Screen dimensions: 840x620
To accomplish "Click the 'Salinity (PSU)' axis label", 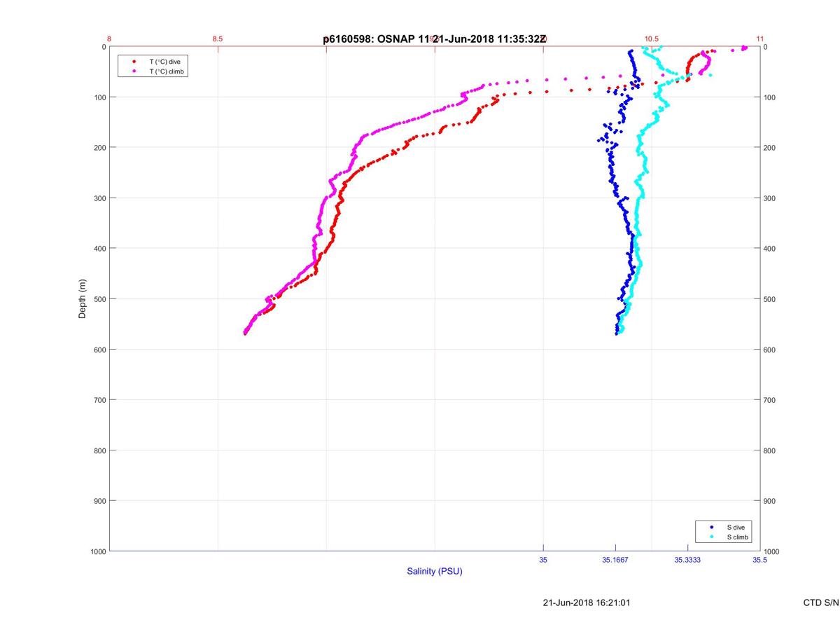I will [x=435, y=572].
